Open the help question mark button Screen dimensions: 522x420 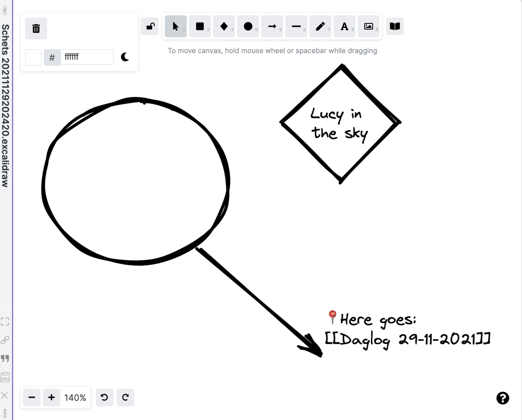pyautogui.click(x=502, y=398)
